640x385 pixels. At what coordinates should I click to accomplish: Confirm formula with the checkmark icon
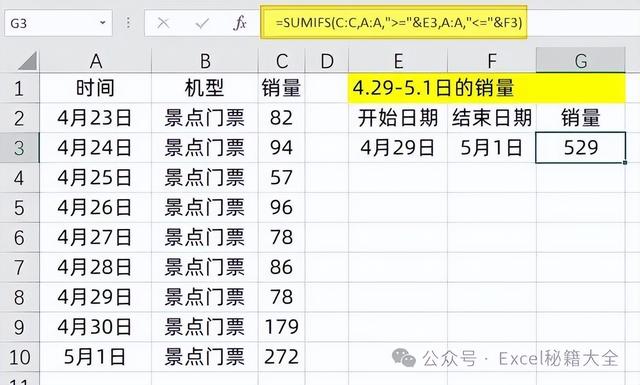202,23
